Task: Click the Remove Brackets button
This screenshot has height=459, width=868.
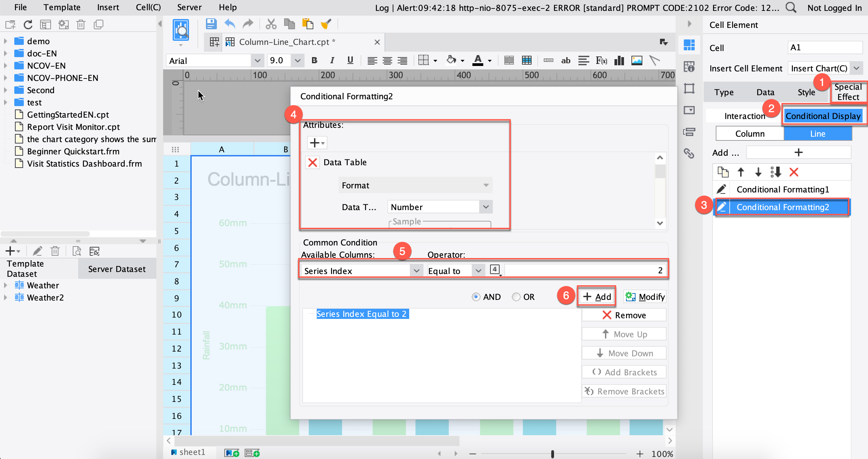Action: [623, 391]
